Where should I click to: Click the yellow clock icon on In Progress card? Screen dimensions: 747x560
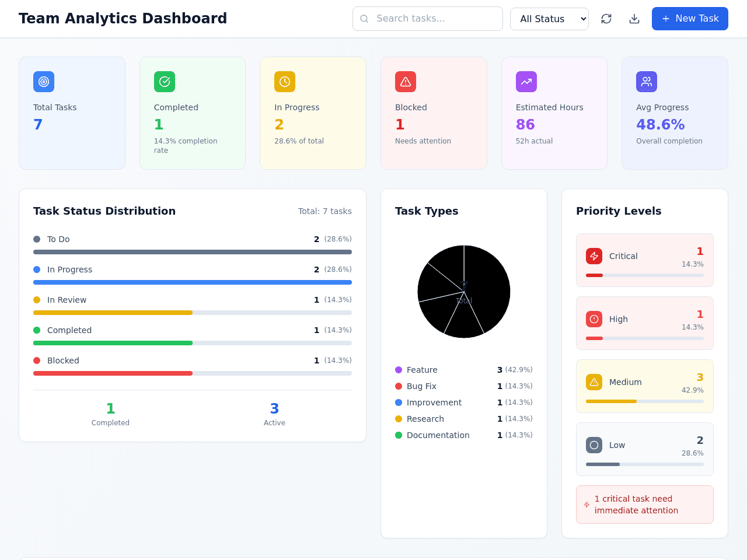285,82
